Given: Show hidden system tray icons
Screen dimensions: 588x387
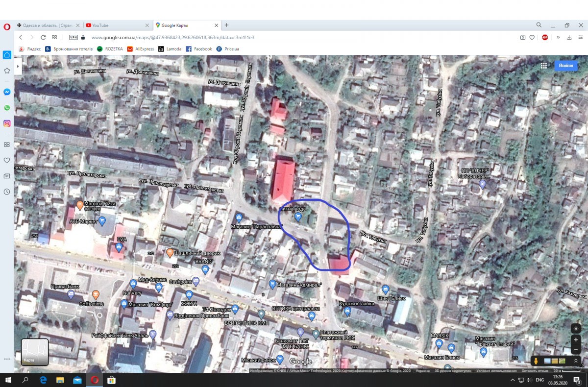Looking at the screenshot, I should [512, 380].
